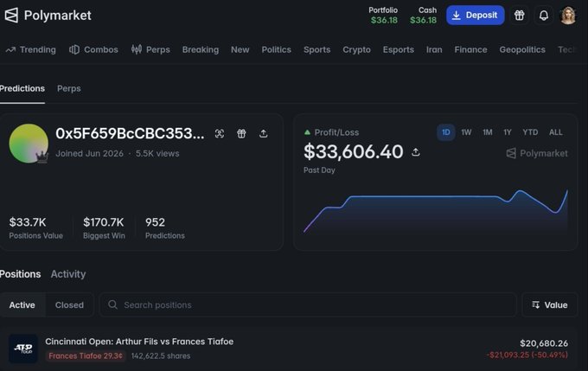This screenshot has height=371, width=588.
Task: Select the YTD profit range
Action: 530,132
